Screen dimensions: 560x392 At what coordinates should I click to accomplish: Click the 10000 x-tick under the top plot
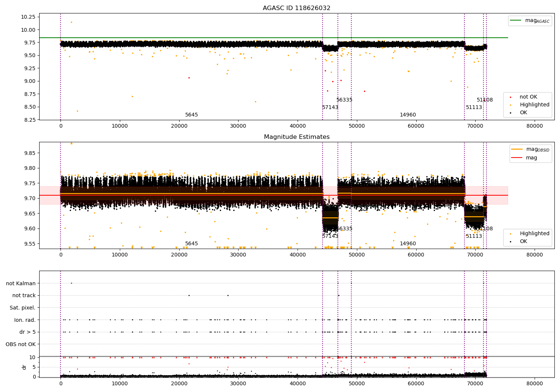(x=120, y=126)
